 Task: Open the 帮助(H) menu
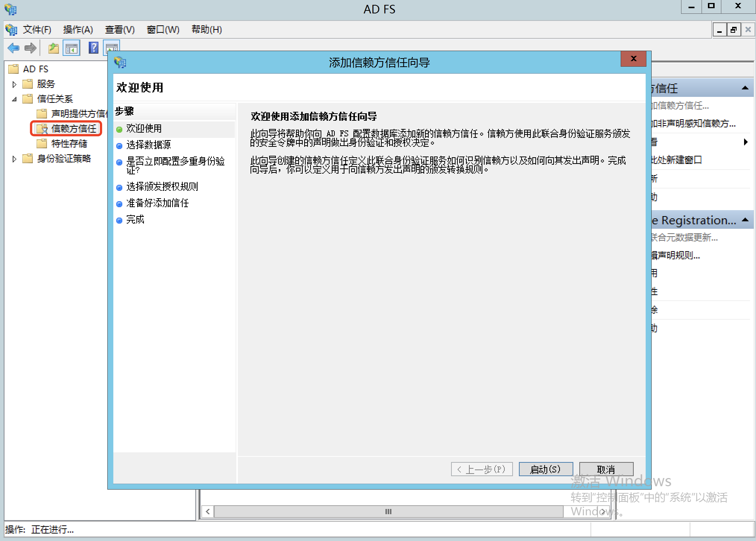click(x=207, y=29)
